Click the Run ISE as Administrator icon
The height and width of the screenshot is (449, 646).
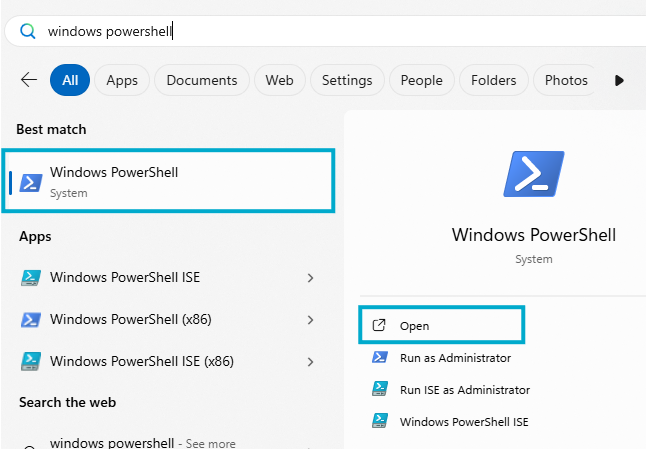379,389
